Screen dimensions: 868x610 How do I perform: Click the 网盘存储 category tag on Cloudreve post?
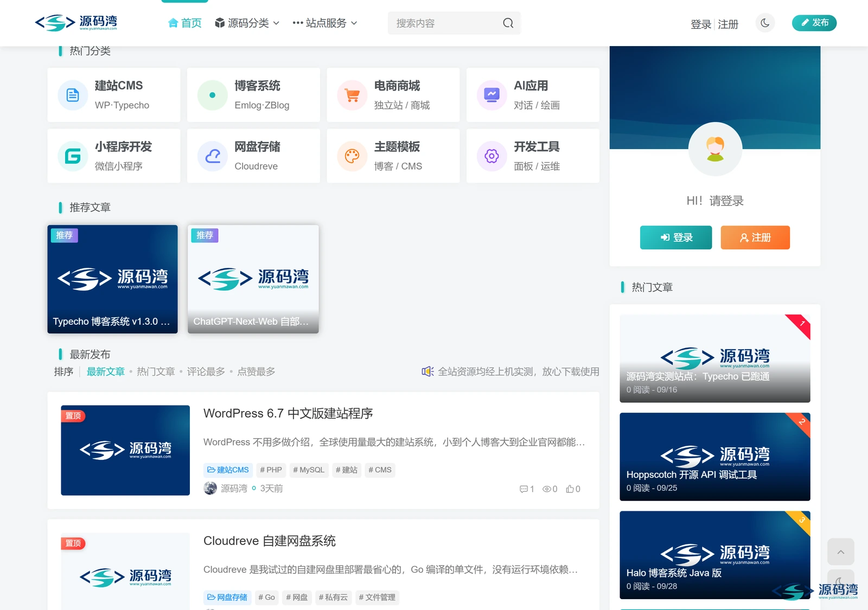[x=227, y=598]
